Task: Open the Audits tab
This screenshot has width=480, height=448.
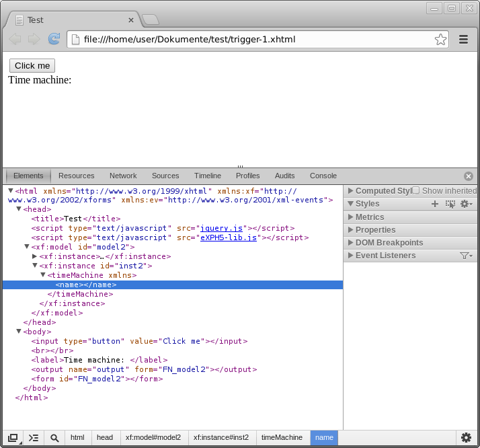Action: coord(284,176)
